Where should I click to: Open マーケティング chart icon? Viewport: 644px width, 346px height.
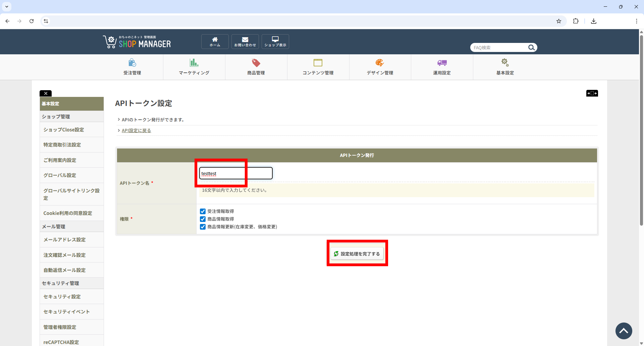(x=194, y=63)
